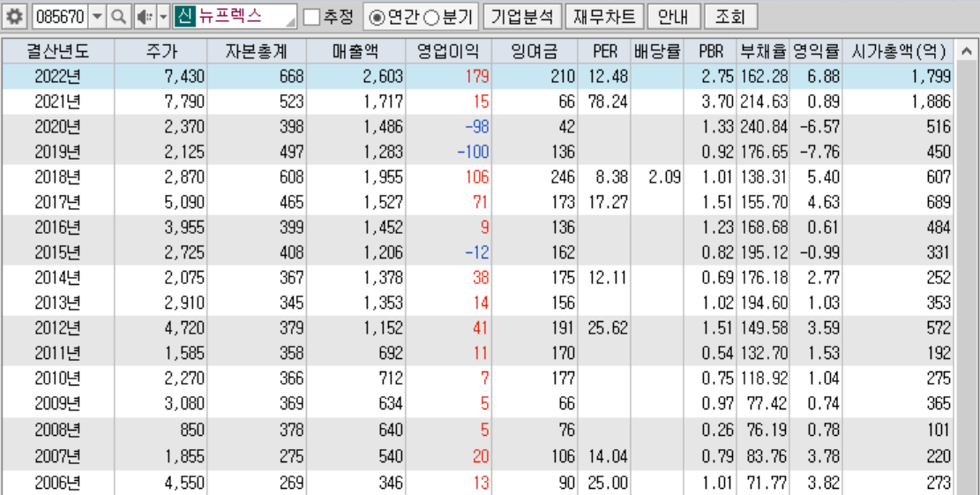Click the 2022 market cap 1,799
Image resolution: width=980 pixels, height=495 pixels.
point(931,77)
